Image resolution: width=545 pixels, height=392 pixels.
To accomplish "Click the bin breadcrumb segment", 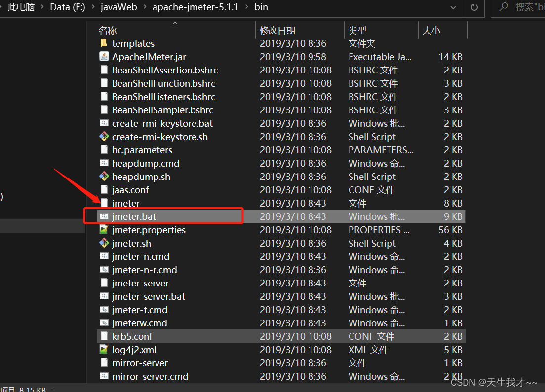I will click(x=261, y=7).
